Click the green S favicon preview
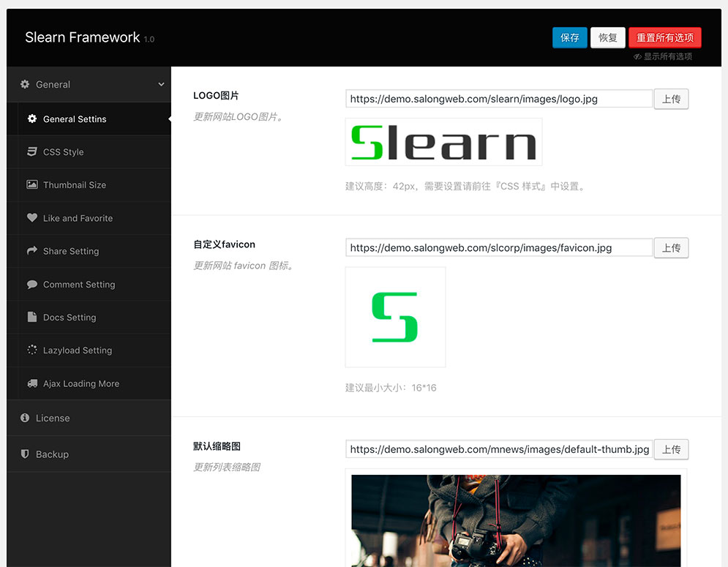728x567 pixels. point(395,318)
